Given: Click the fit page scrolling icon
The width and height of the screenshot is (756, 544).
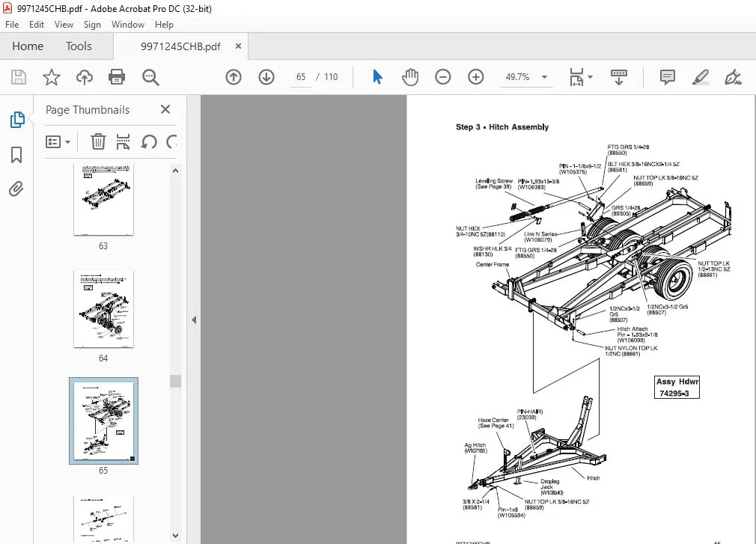Looking at the screenshot, I should click(x=576, y=77).
